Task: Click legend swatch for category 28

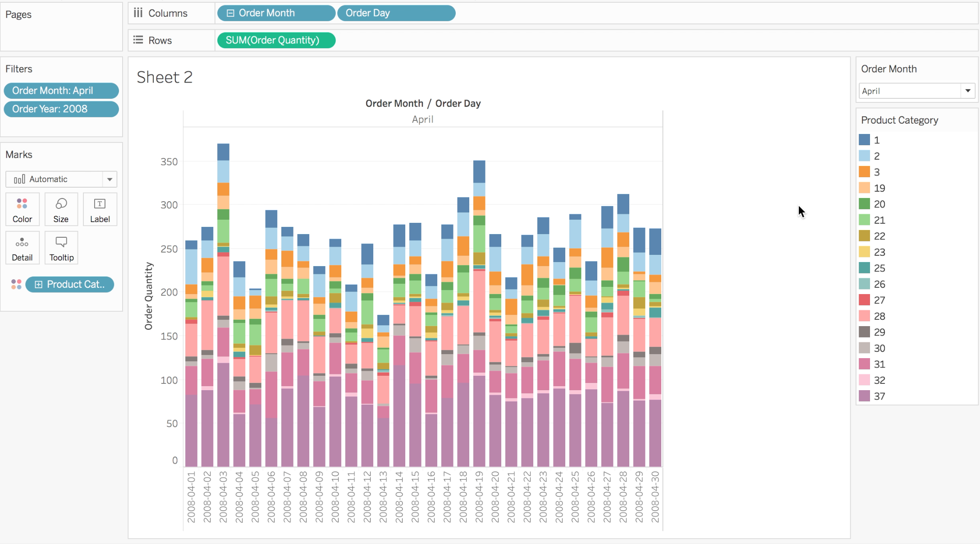Action: 864,316
